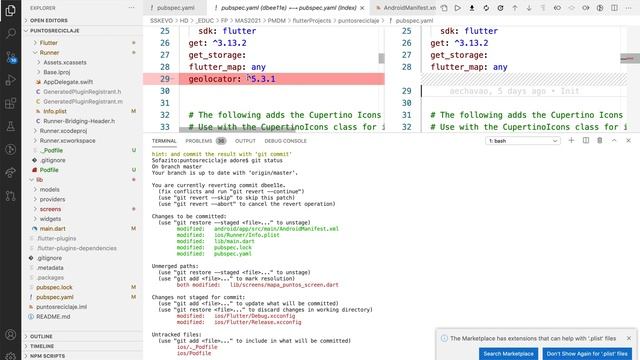Click flutterProjects breadcrumb segment
This screenshot has width=640, height=360.
[312, 20]
